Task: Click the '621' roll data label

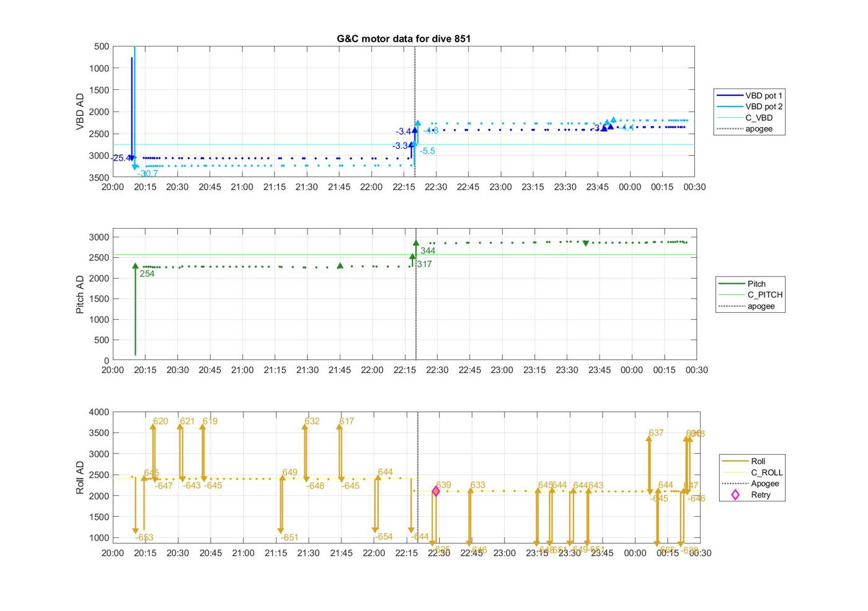Action: pos(187,421)
